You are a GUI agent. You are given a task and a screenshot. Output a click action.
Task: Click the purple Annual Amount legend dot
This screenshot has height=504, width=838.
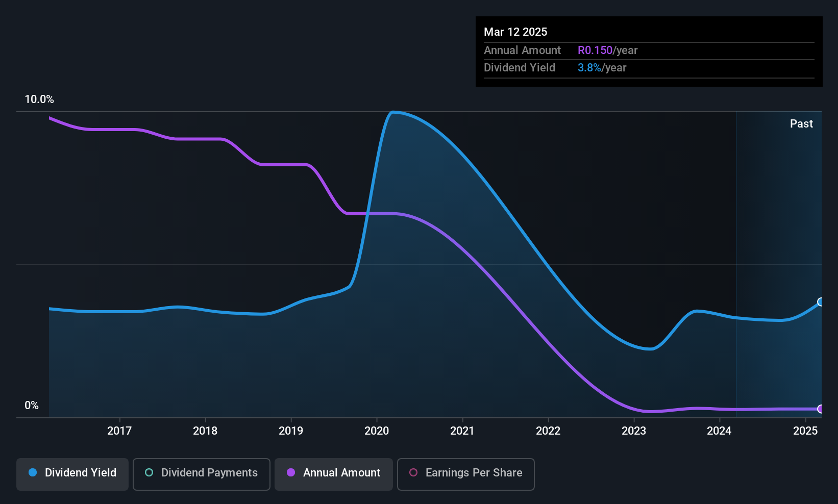tap(291, 472)
